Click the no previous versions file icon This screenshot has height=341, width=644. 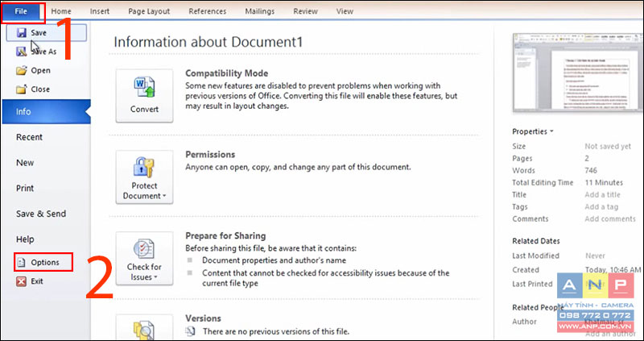click(x=190, y=331)
